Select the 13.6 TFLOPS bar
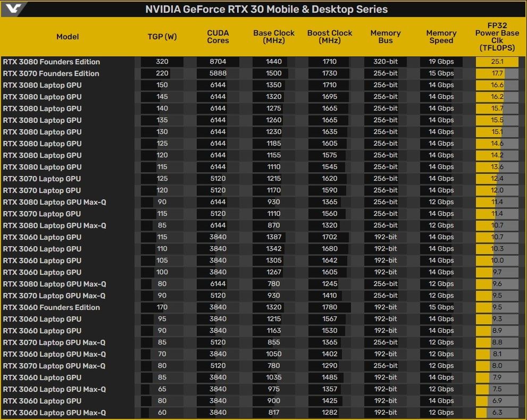The height and width of the screenshot is (420, 527). pyautogui.click(x=497, y=167)
